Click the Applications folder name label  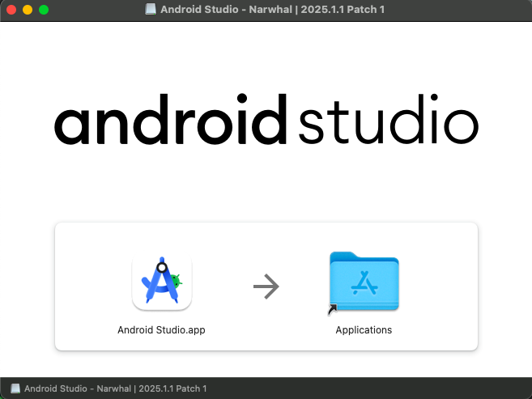click(x=364, y=330)
